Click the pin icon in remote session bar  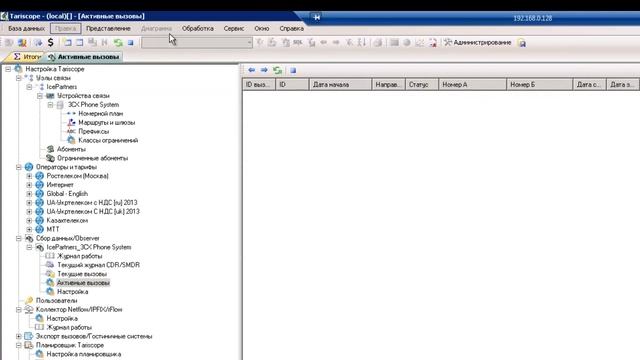[317, 17]
